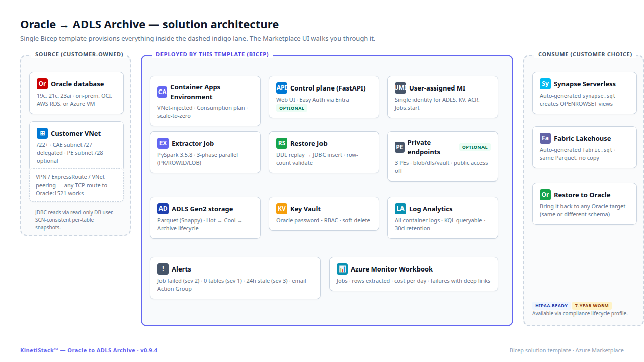Click the CONSUME (CUSTOMER CHOICE) lane label
Screen dimensions: 644x362
[585, 54]
